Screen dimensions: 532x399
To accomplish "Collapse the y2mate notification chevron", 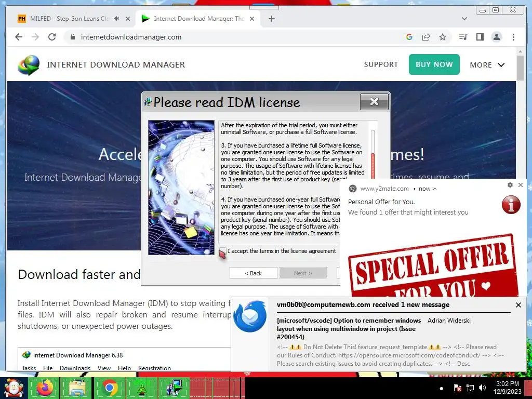I will point(435,189).
